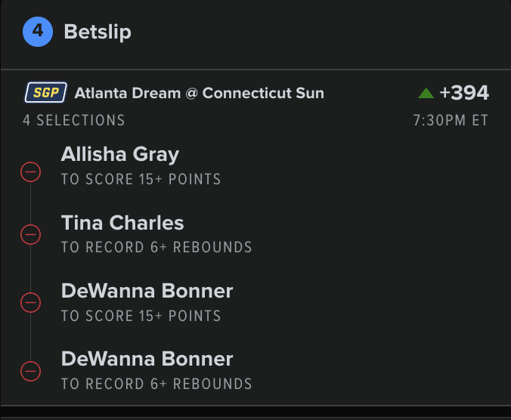Click TO SCORE 15+ POINTS under DeWanna Bonner
The width and height of the screenshot is (511, 420).
141,316
